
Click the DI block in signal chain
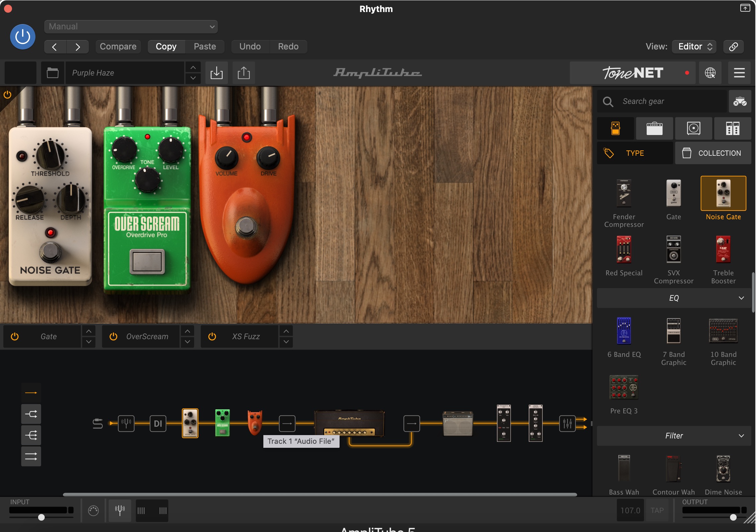click(158, 423)
